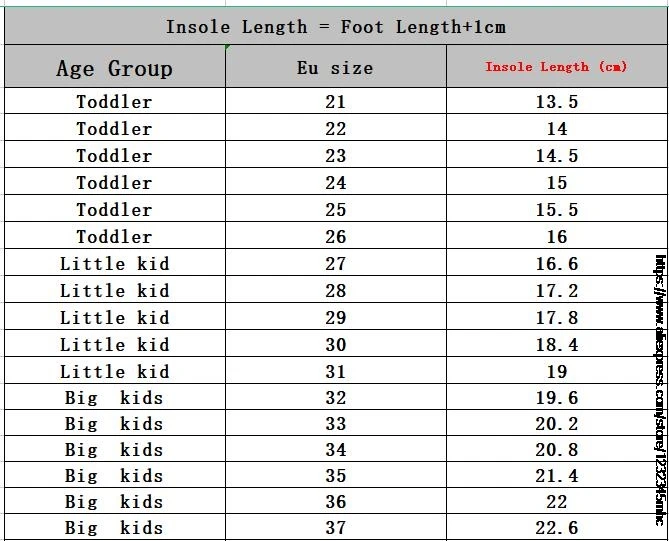Click insole length cell 22.6
The height and width of the screenshot is (541, 669).
557,527
